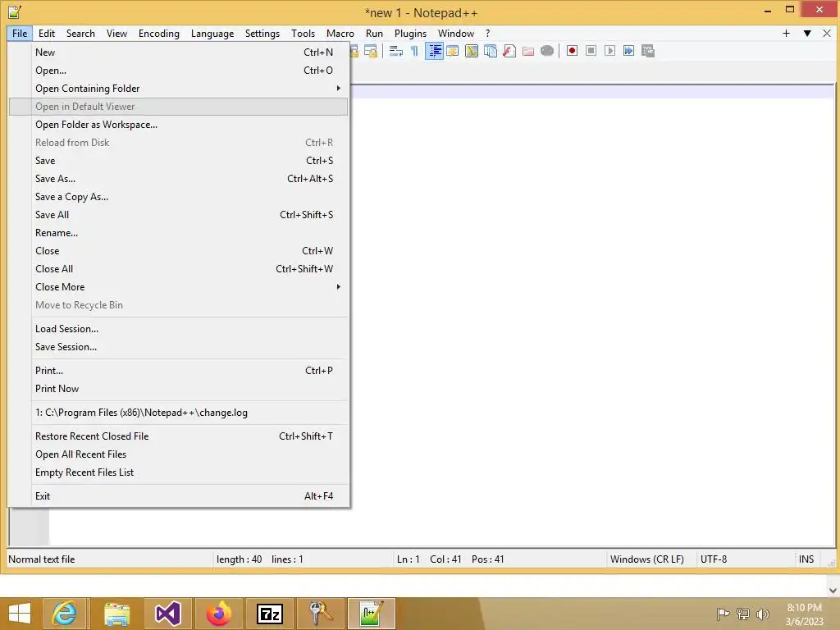Choose Close (Ctrl+W) menu entry
This screenshot has width=840, height=630.
point(179,251)
